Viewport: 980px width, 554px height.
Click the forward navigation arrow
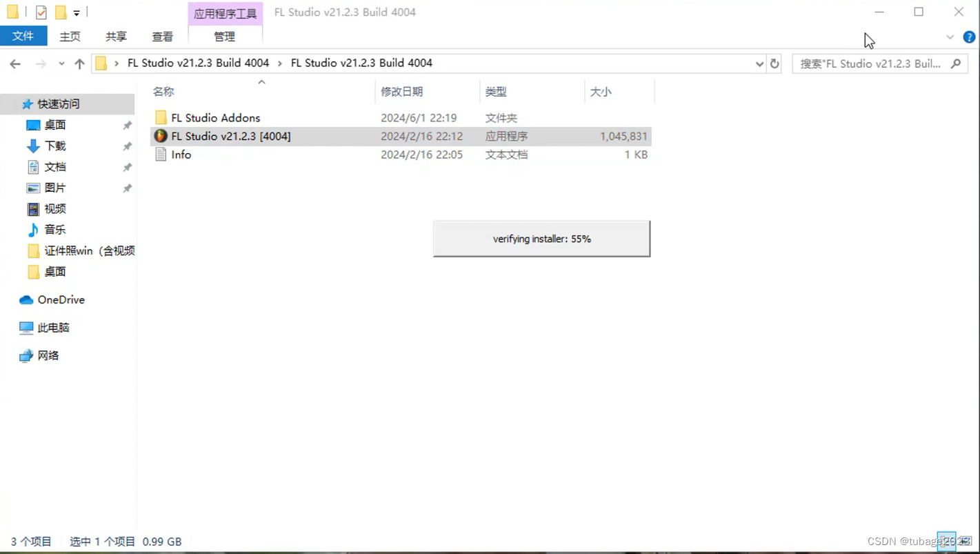pyautogui.click(x=41, y=63)
